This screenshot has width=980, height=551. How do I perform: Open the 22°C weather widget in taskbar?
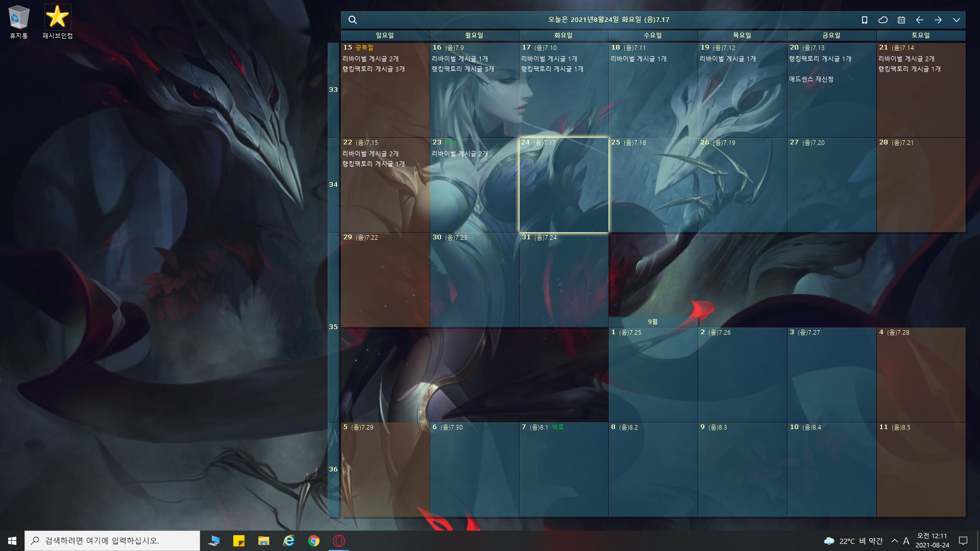pos(853,541)
